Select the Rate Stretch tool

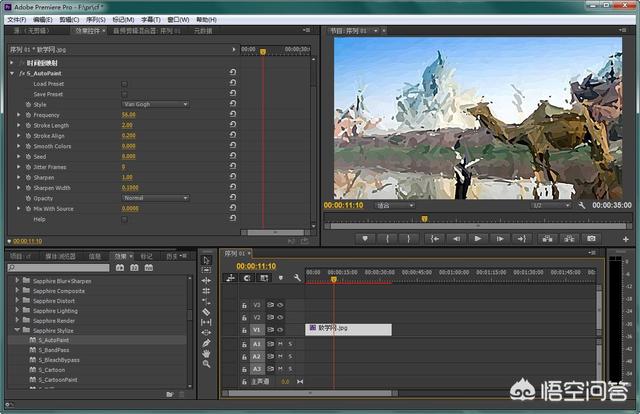(x=207, y=302)
